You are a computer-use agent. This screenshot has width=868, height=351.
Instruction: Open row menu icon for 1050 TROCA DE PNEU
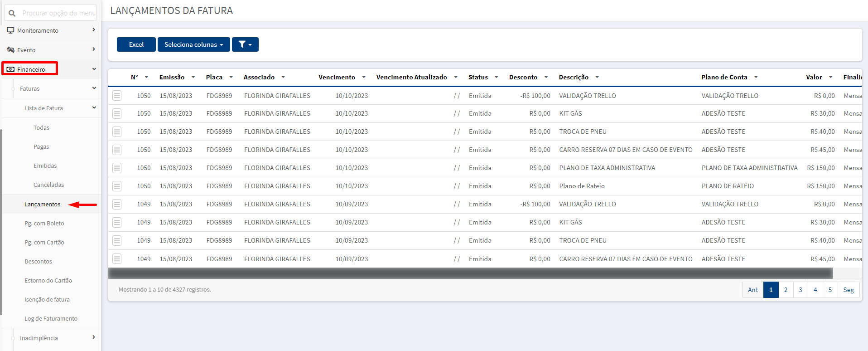pos(117,132)
